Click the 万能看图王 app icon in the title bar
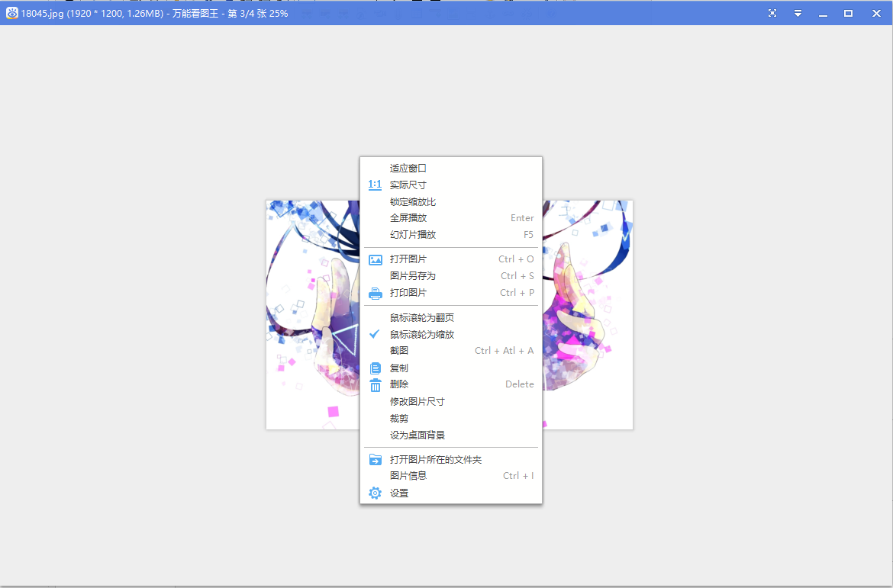 click(12, 12)
